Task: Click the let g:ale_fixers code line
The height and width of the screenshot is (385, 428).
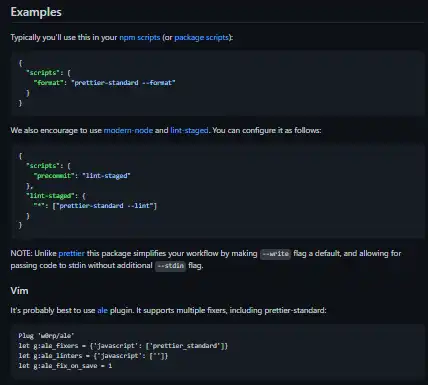Action: pyautogui.click(x=123, y=346)
